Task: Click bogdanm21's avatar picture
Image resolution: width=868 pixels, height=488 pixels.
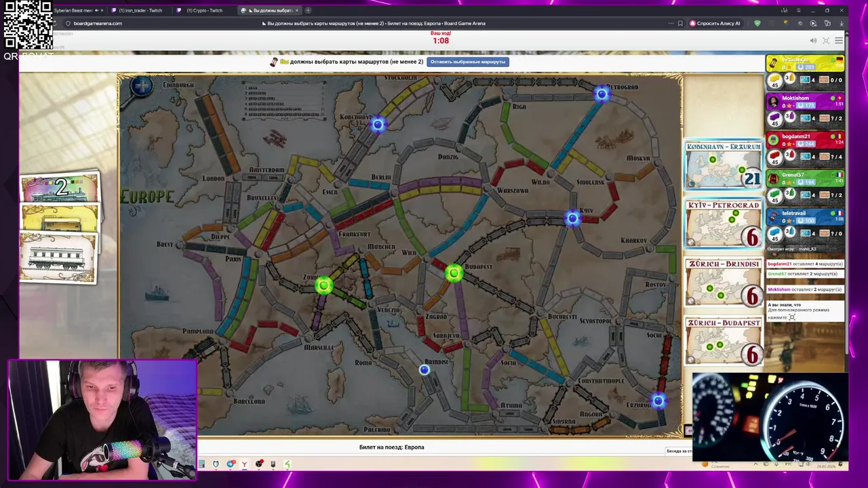Action: pos(773,140)
